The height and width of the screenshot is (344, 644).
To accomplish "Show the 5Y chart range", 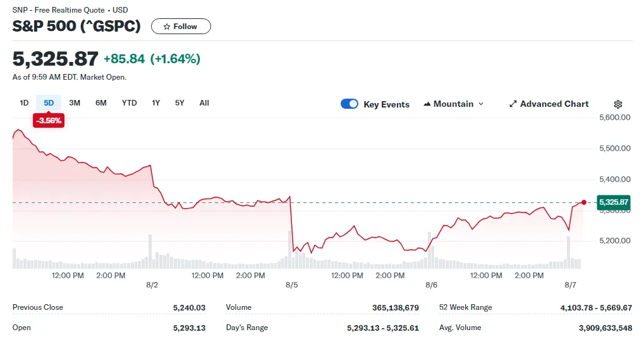I will pyautogui.click(x=179, y=102).
